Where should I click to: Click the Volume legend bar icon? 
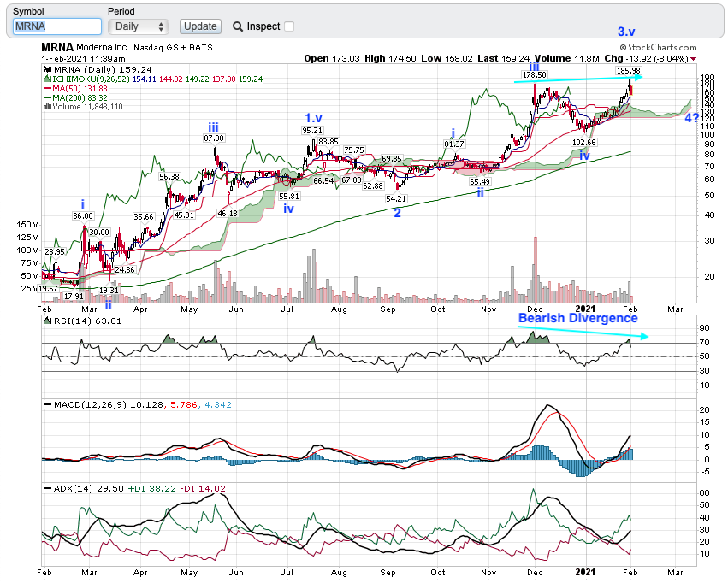[x=47, y=107]
